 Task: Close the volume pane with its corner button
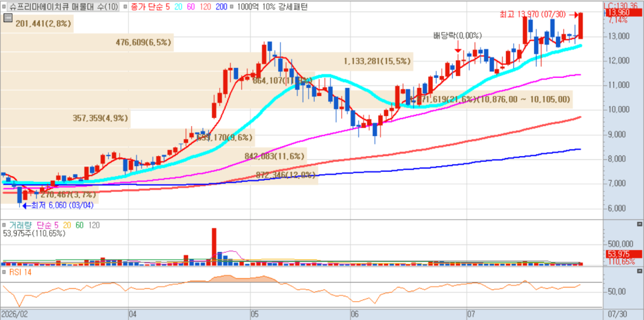point(639,224)
